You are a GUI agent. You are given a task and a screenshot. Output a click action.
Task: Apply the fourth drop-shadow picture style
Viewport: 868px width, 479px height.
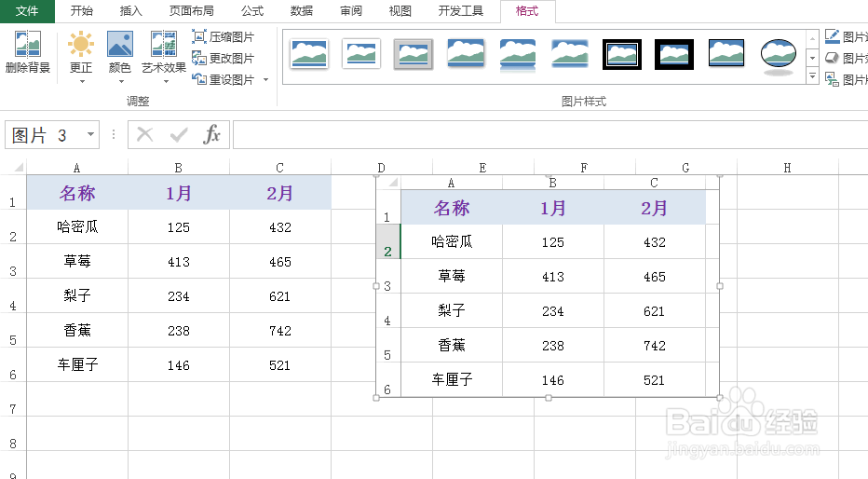466,54
